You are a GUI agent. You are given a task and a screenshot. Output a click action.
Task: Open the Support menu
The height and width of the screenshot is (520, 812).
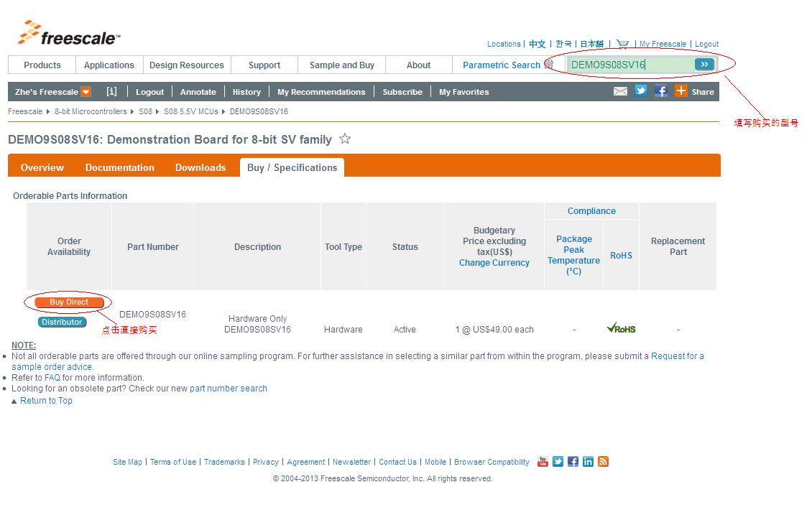(x=264, y=65)
